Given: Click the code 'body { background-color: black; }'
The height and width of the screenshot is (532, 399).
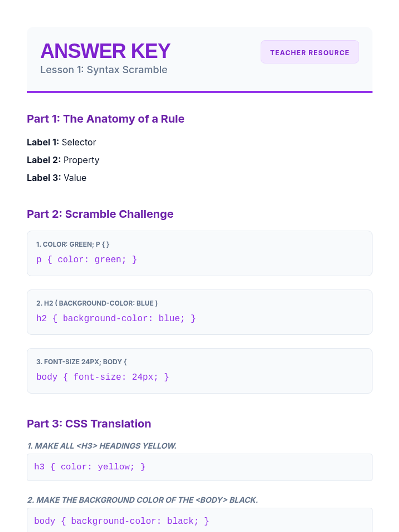Looking at the screenshot, I should [x=122, y=521].
